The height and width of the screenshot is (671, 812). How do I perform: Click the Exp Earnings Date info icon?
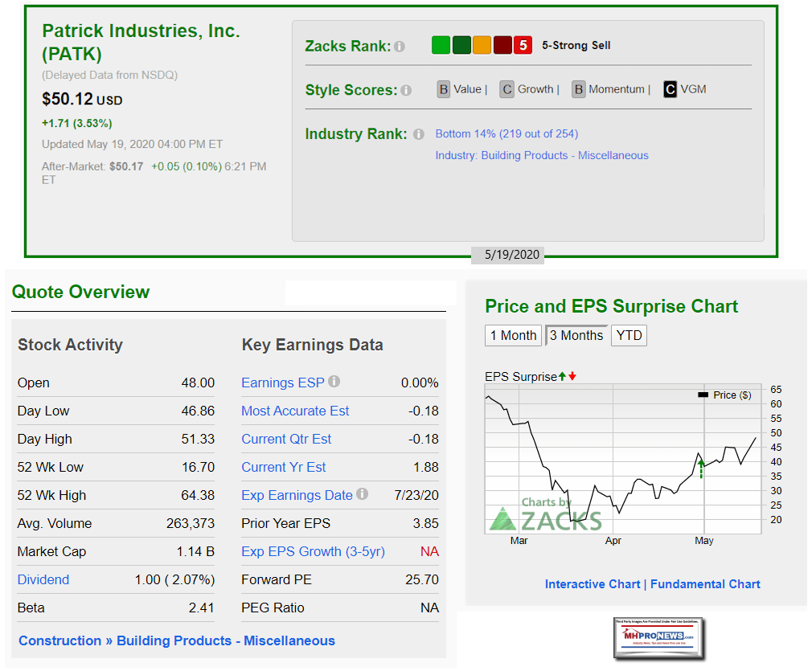(362, 494)
